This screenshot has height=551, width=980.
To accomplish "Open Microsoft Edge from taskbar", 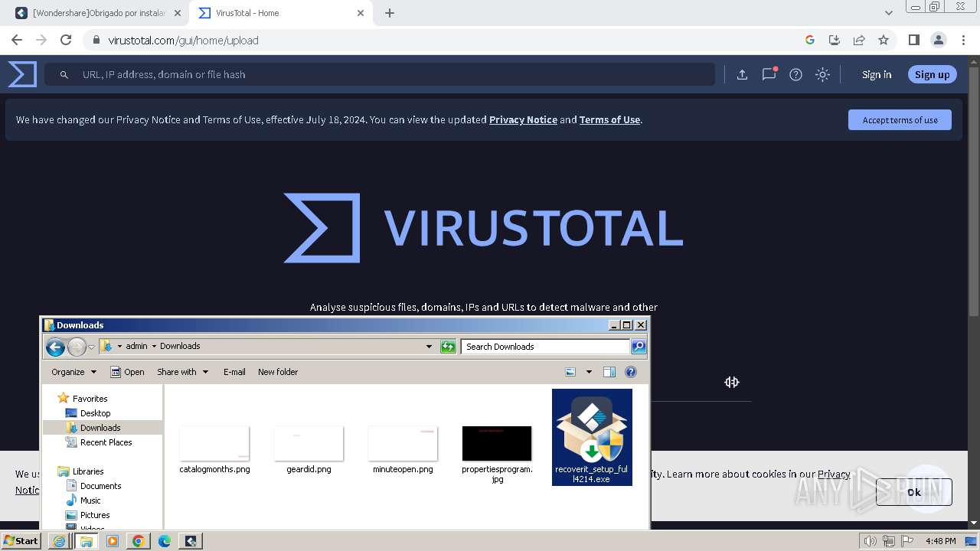I will click(x=165, y=541).
